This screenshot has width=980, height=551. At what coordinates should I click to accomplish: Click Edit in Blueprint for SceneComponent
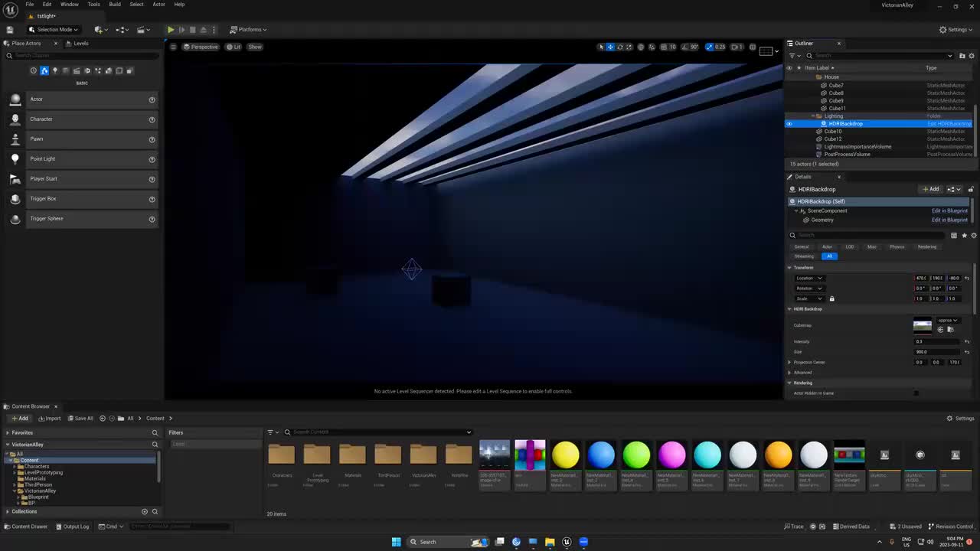click(949, 210)
